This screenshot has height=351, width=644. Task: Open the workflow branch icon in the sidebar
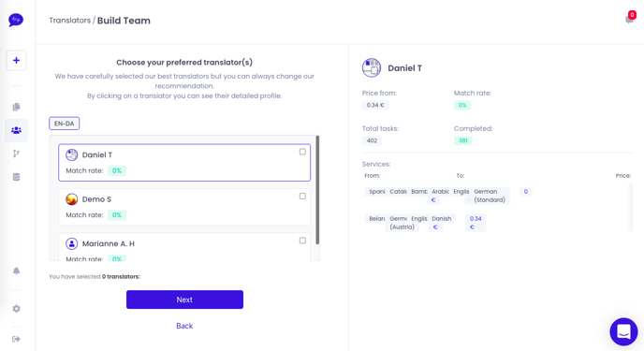(17, 154)
